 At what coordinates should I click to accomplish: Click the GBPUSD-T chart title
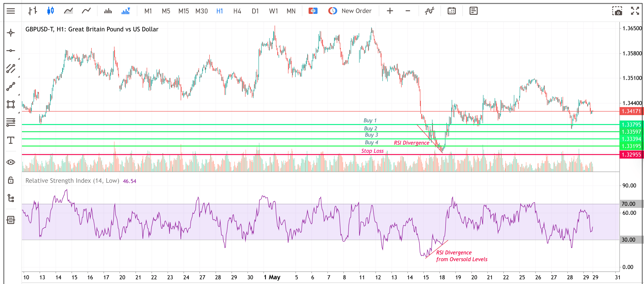pos(92,29)
